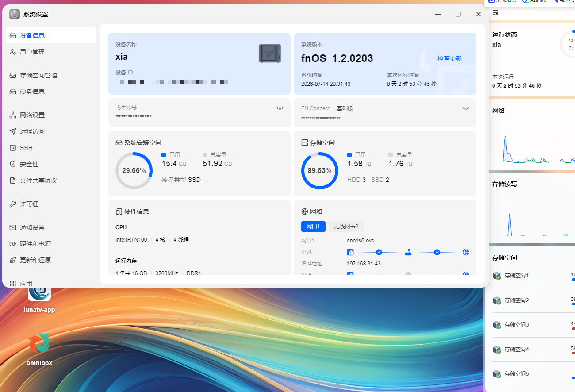The width and height of the screenshot is (575, 392).
Task: Click the device image next to xia
Action: 270,54
